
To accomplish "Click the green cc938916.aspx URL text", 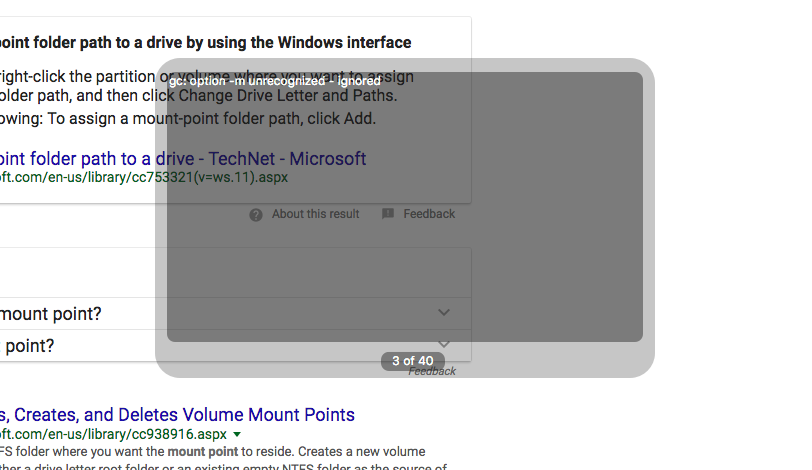I will tap(113, 434).
